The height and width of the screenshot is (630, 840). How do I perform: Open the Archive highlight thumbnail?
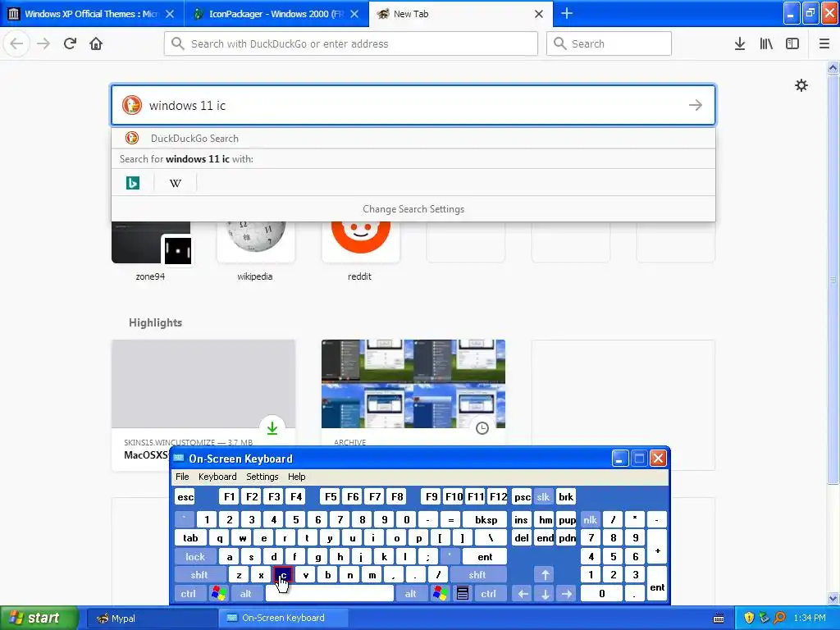coord(413,384)
